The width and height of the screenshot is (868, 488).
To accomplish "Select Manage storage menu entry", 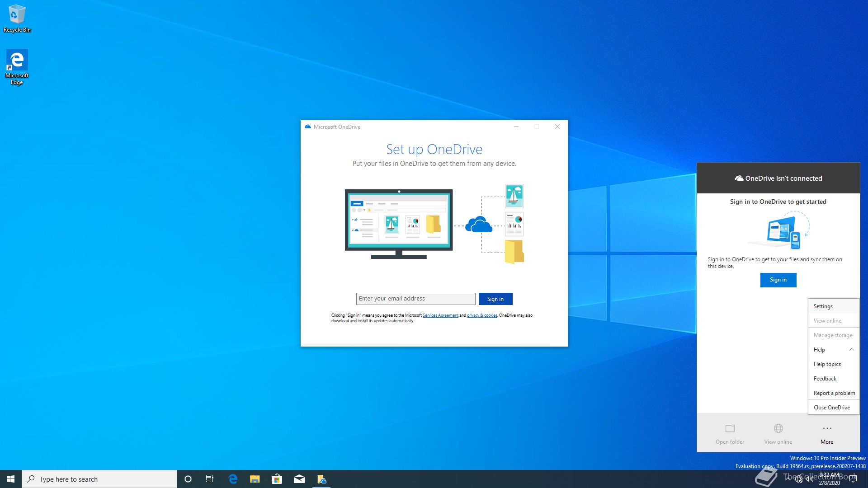I will point(834,335).
